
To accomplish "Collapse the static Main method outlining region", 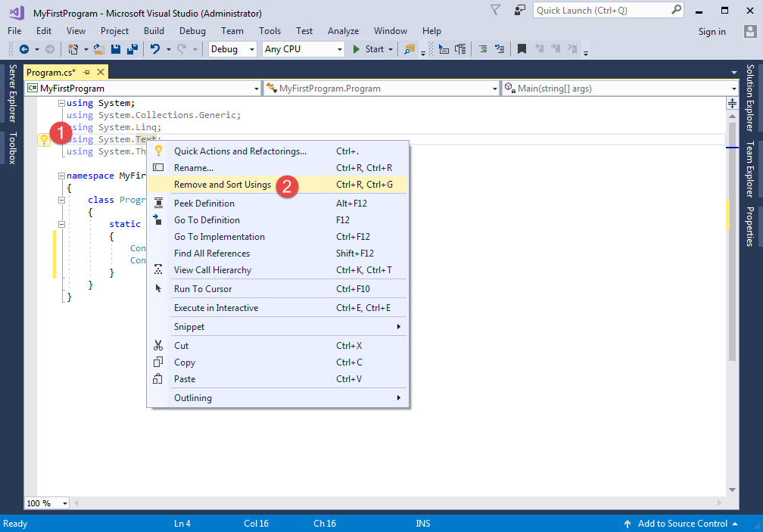I will (x=62, y=224).
